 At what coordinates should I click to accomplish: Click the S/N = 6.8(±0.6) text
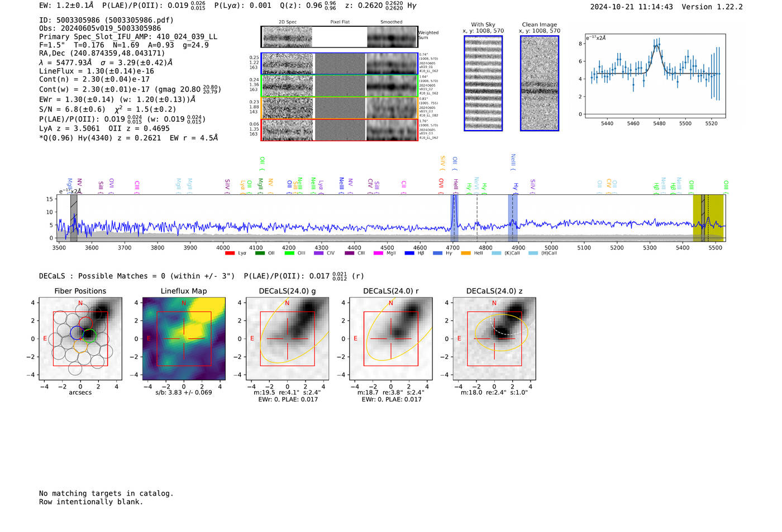(x=72, y=109)
